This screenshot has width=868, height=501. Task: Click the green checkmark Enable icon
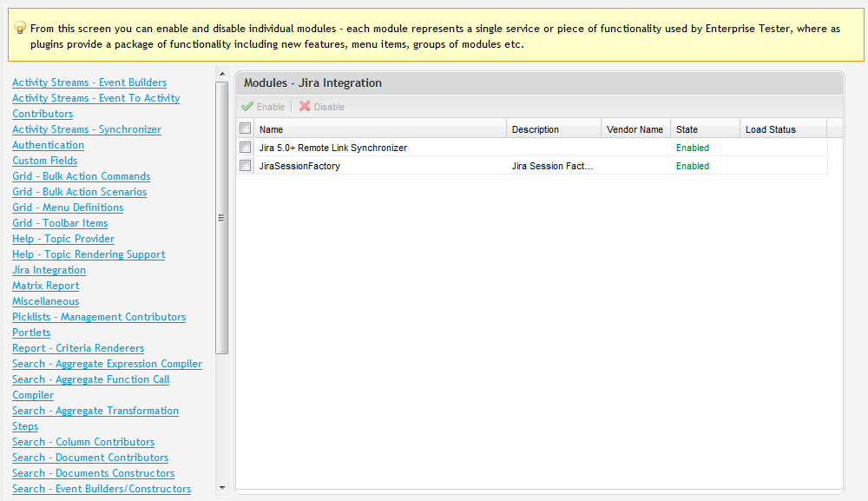[x=247, y=107]
